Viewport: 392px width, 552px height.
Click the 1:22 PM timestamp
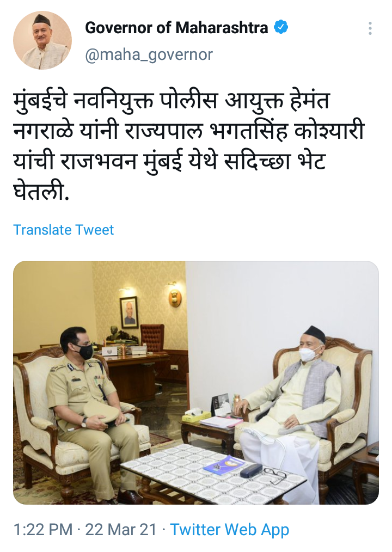click(x=42, y=530)
